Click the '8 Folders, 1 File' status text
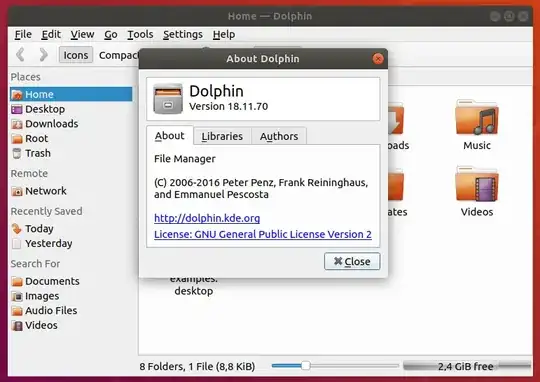The width and height of the screenshot is (540, 382). [197, 366]
